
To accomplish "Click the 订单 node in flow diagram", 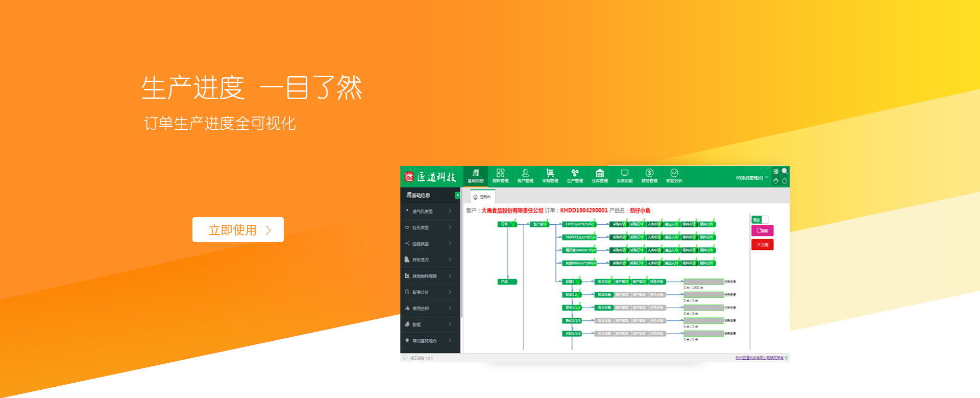I will click(x=505, y=224).
